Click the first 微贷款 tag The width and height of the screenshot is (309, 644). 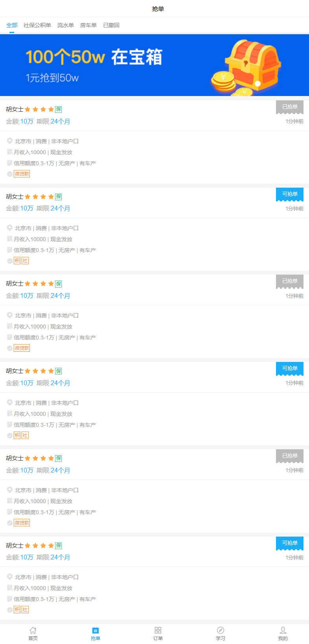(22, 174)
